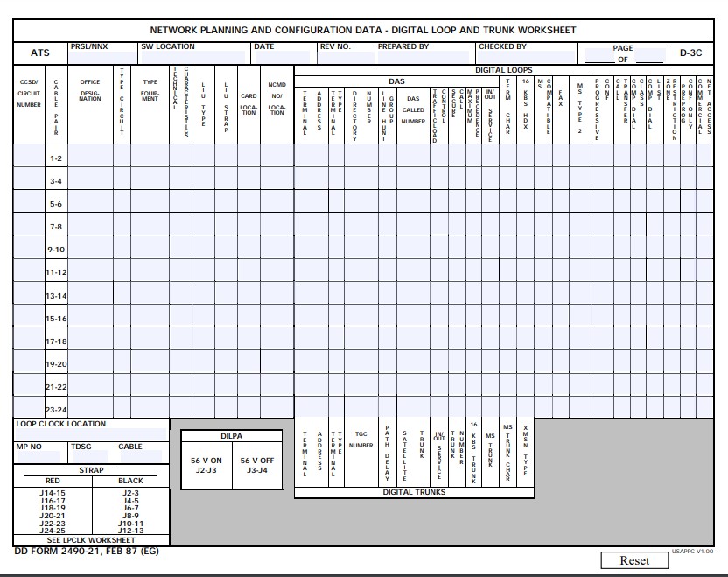The image size is (728, 577).
Task: Click the 'TGC NUMBER' trunk column label
Action: coord(360,440)
